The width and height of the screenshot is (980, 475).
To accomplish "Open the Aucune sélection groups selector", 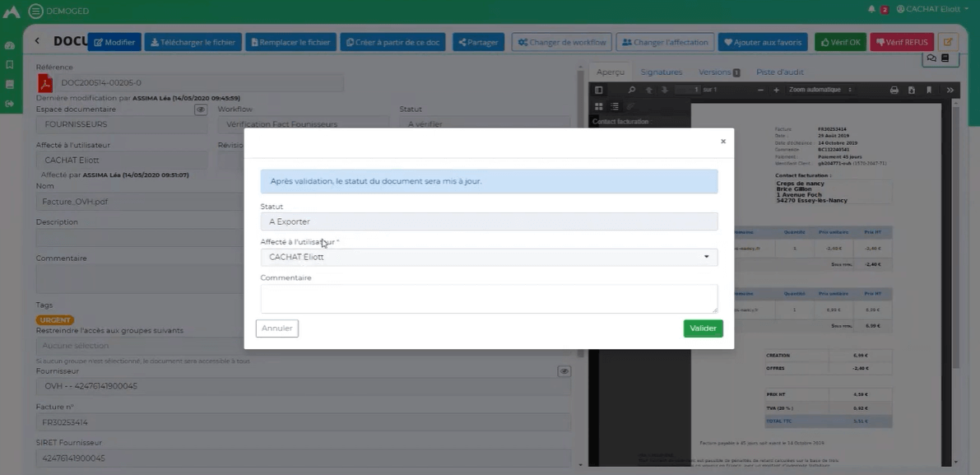I will [x=303, y=346].
